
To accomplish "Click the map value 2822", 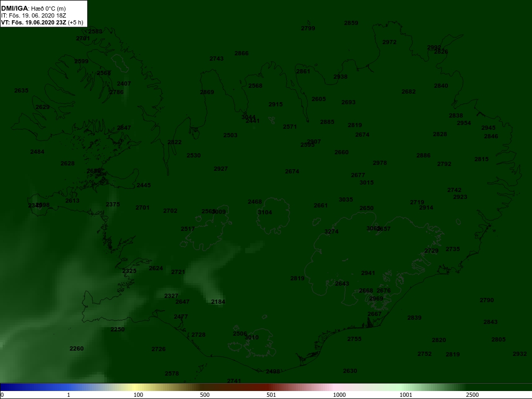I will (174, 142).
